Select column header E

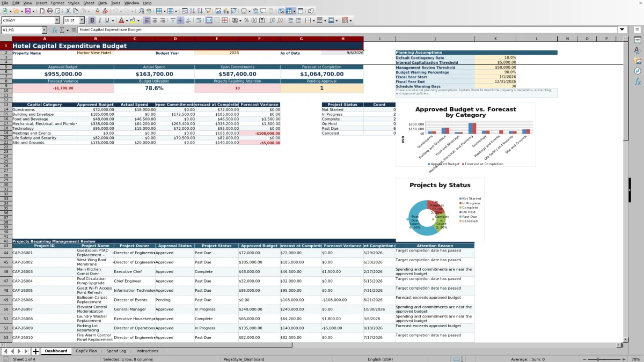(x=217, y=39)
